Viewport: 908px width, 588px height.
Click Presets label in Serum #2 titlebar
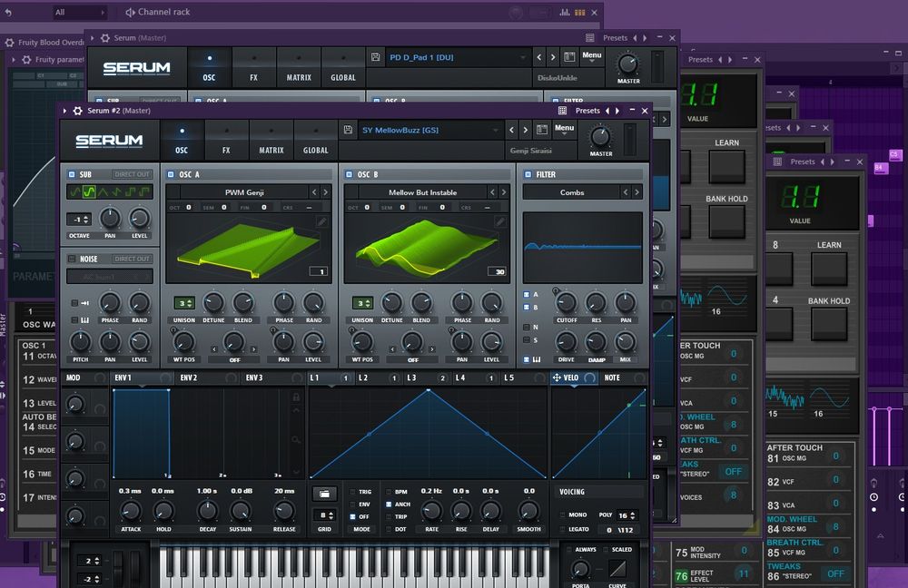click(x=587, y=111)
